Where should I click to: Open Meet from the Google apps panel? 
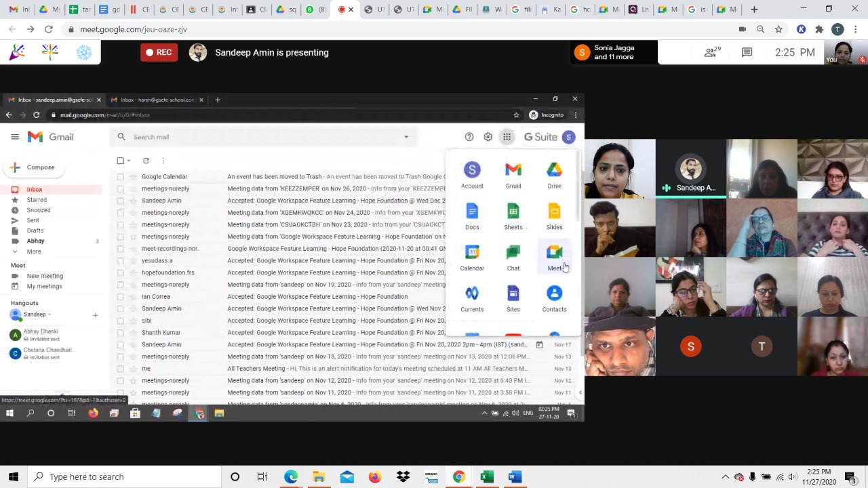tap(554, 258)
